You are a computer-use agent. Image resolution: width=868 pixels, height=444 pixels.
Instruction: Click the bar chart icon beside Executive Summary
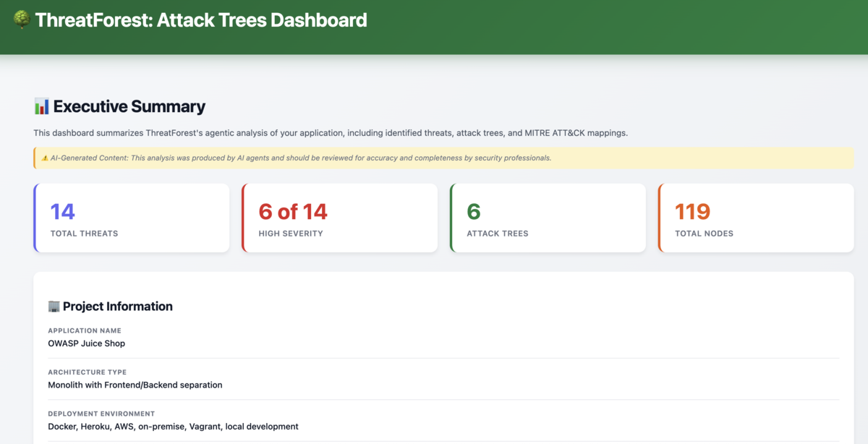(x=41, y=107)
